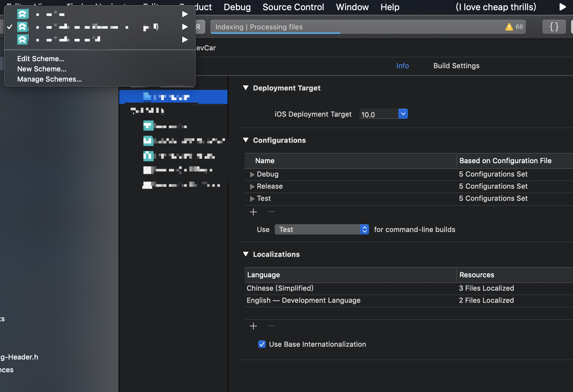Open the Source Control menu
This screenshot has height=392, width=573.
[293, 7]
